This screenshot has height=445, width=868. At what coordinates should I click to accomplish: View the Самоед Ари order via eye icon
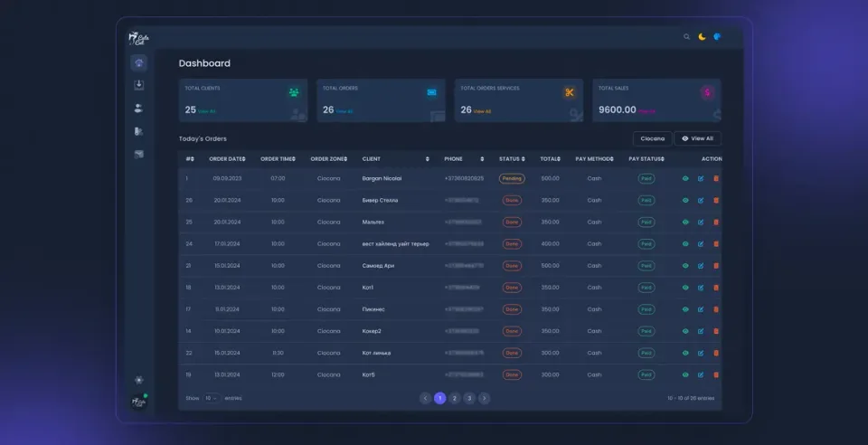click(685, 266)
